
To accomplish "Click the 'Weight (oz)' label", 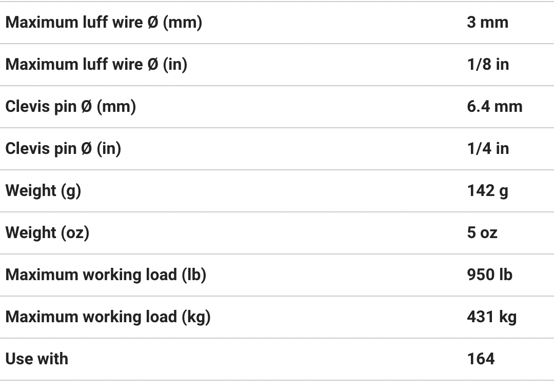I will 47,233.
